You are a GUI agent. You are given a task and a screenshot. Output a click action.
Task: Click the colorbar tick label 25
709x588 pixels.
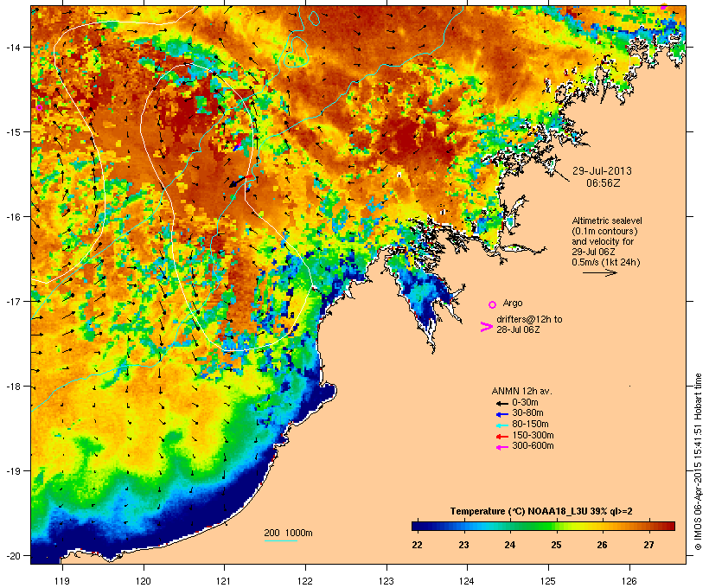click(556, 545)
